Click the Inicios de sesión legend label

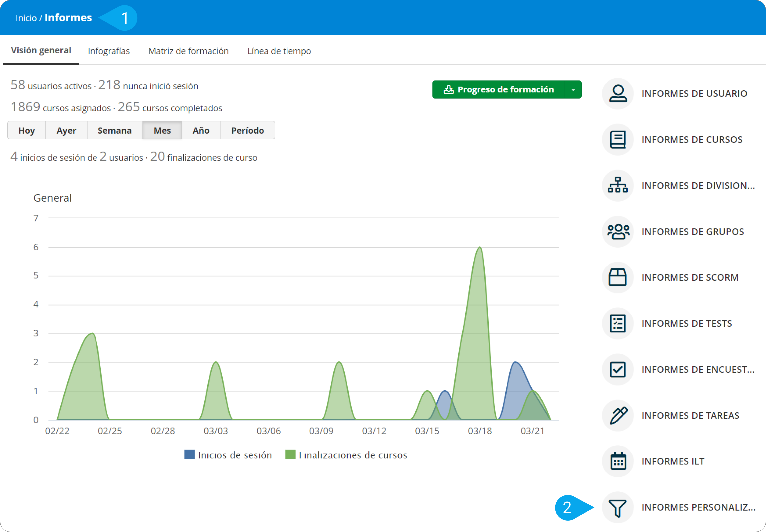click(235, 455)
